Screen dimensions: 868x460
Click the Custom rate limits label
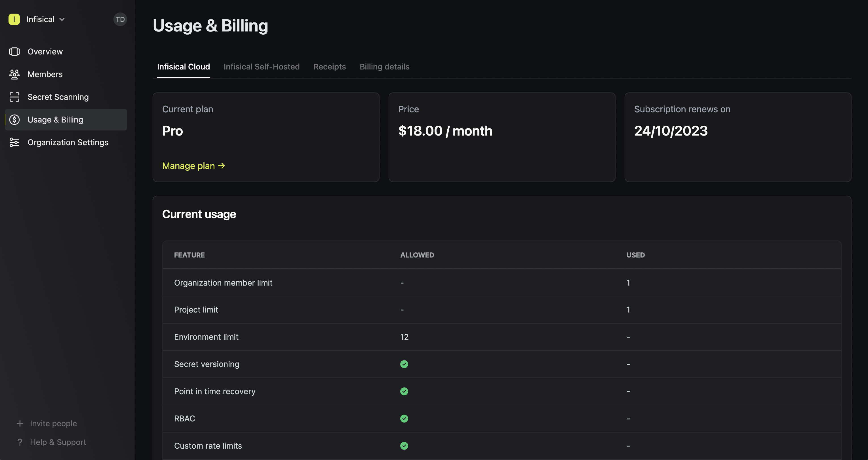pyautogui.click(x=208, y=446)
